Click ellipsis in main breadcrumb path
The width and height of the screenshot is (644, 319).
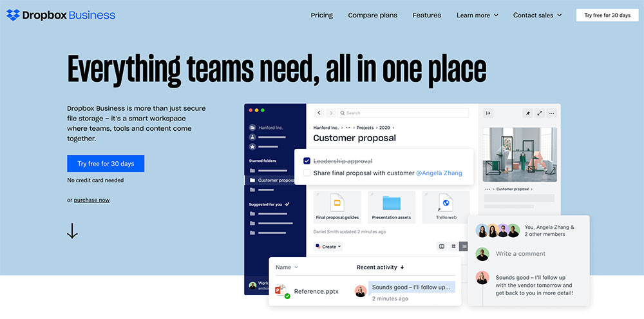[348, 128]
